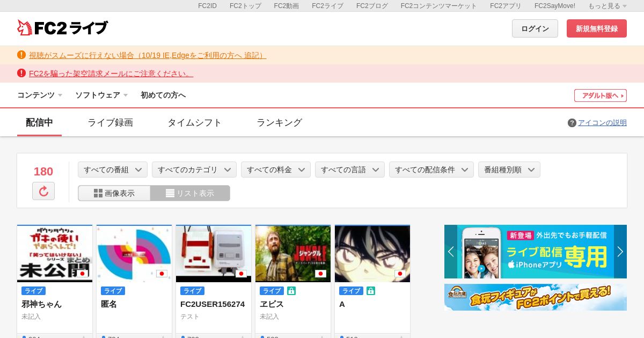Viewport: 644px width, 338px height.
Task: Click ヱビス channel name
Action: coord(272,304)
